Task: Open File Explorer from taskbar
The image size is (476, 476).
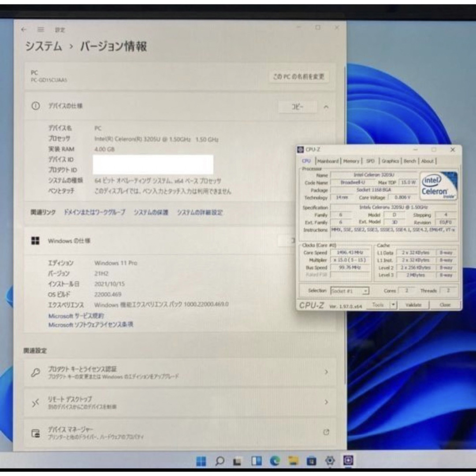Action: (x=293, y=461)
